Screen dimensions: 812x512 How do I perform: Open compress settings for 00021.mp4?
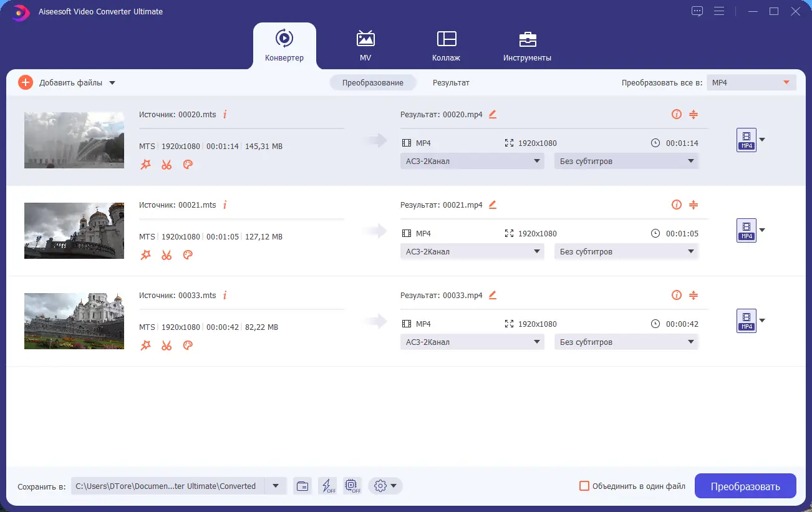694,205
